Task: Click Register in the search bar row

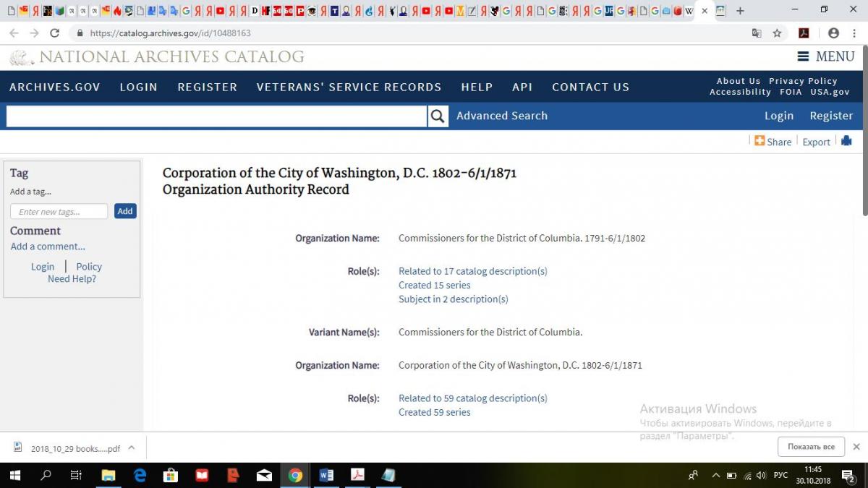Action: [x=831, y=116]
